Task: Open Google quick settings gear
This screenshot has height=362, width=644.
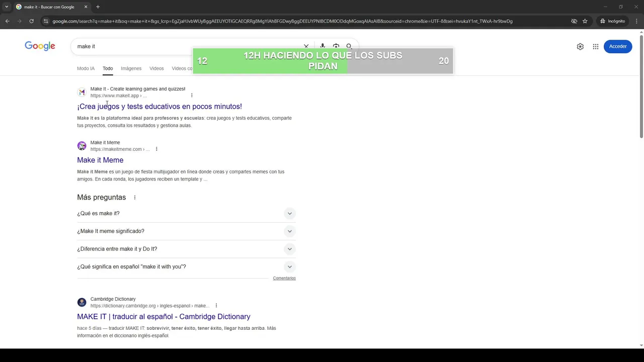Action: [580, 46]
